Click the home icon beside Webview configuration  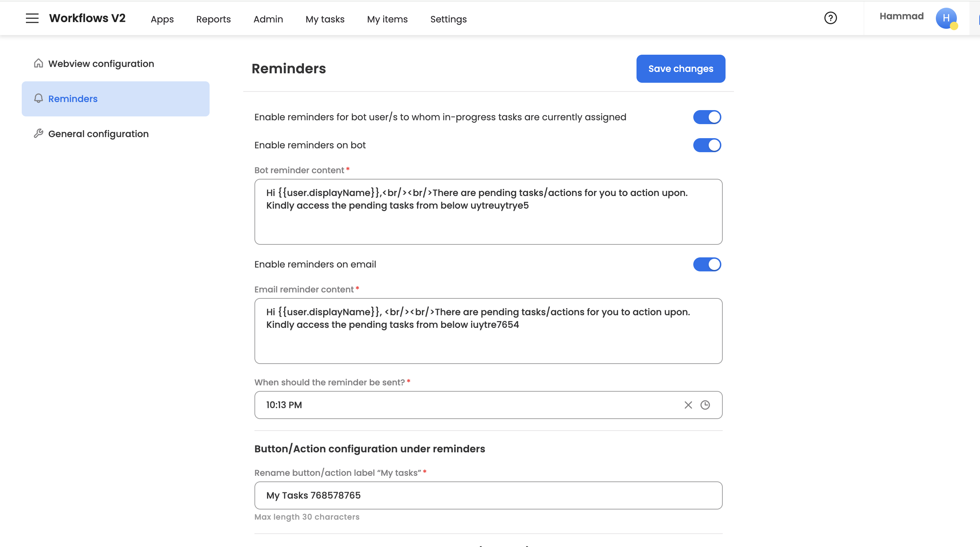point(39,63)
